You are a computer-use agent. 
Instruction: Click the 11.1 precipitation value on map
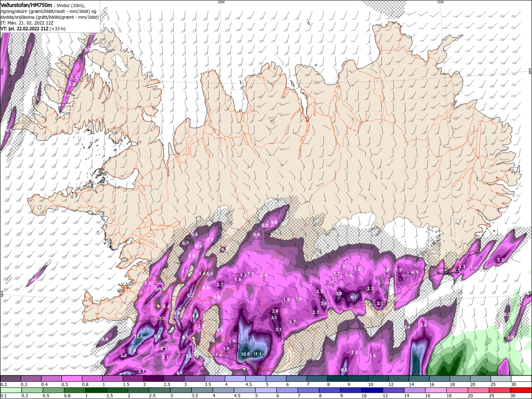click(258, 354)
